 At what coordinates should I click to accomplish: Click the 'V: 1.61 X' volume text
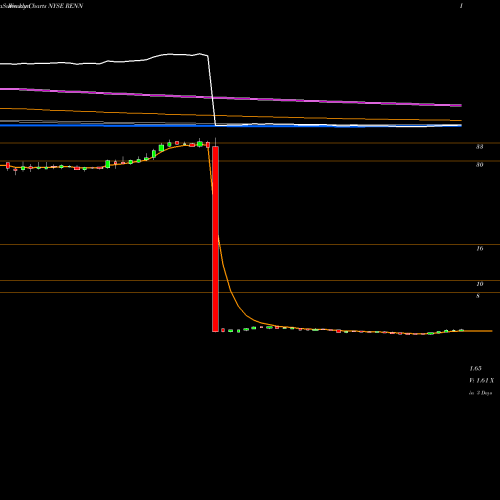point(481,380)
